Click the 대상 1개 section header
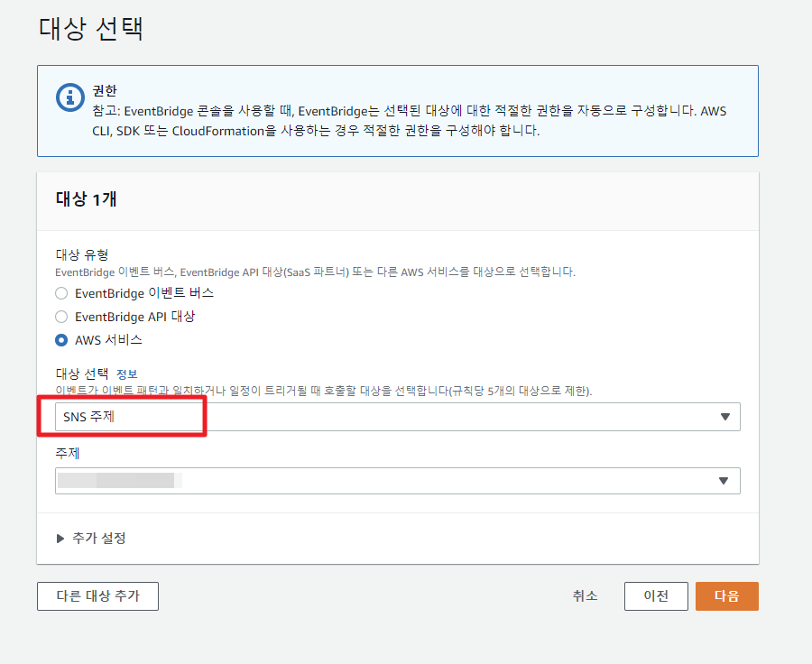This screenshot has width=812, height=664. [x=87, y=199]
